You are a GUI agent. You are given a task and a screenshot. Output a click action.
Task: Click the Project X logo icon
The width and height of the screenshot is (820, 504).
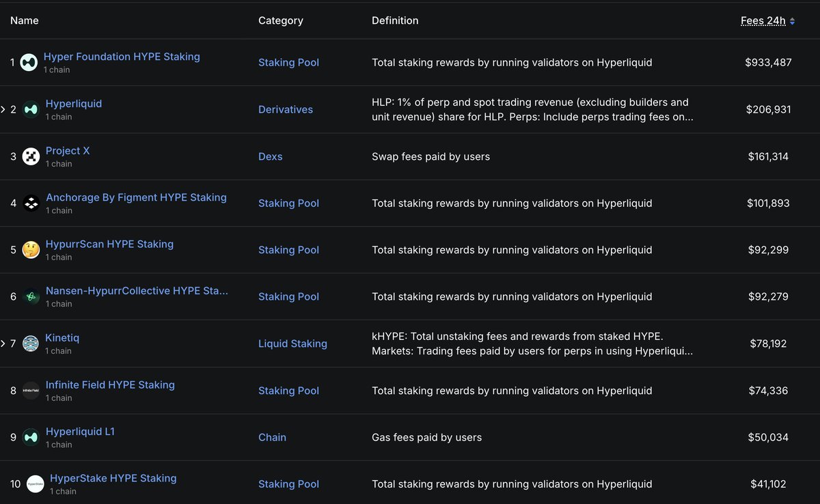tap(31, 156)
